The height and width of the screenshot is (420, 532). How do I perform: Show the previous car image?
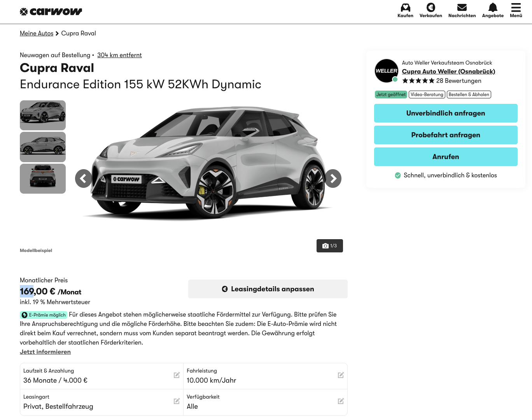(84, 178)
